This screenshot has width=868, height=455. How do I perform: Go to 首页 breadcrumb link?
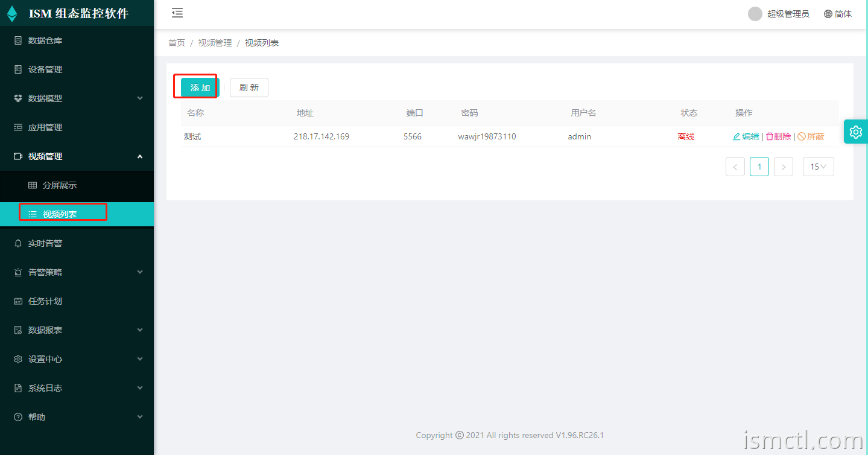click(177, 43)
